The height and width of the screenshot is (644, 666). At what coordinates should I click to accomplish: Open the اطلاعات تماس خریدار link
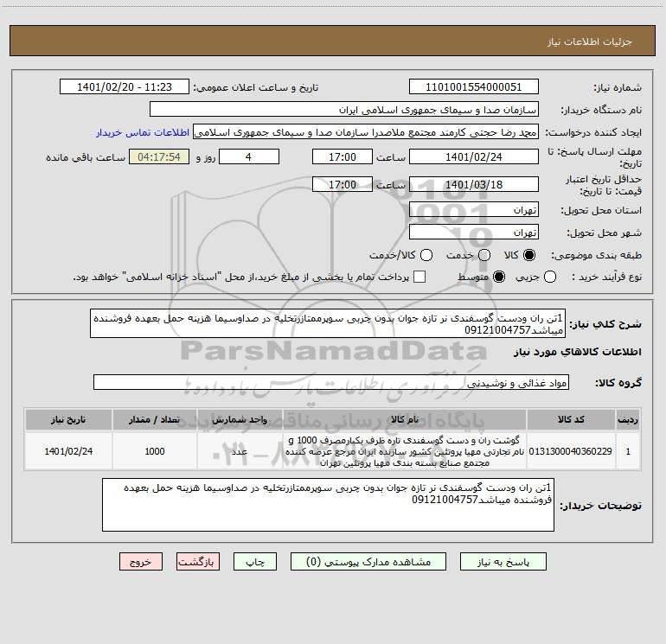tap(143, 132)
